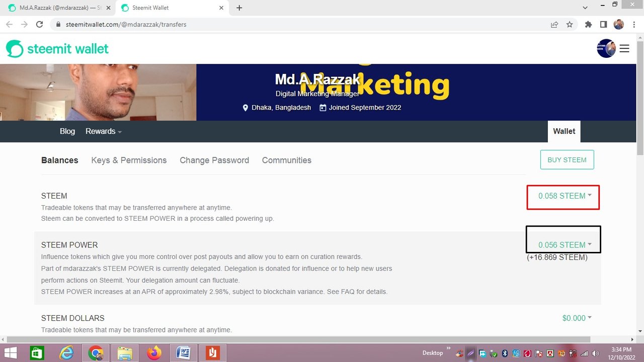This screenshot has width=644, height=362.
Task: Open Microsoft Word from taskbar
Action: coord(183,353)
